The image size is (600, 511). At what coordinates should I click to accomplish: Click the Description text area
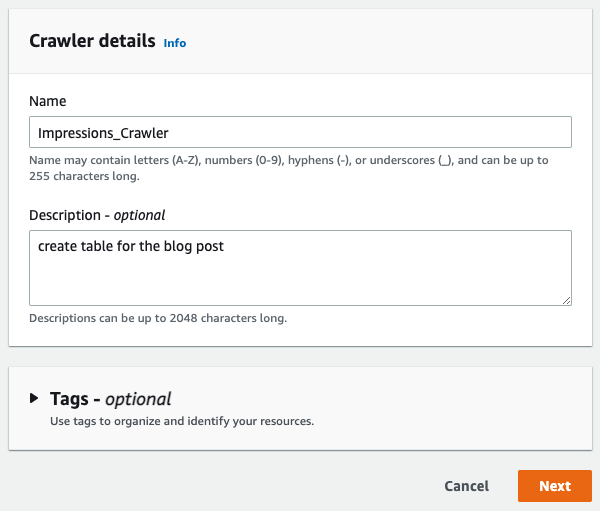pyautogui.click(x=300, y=268)
